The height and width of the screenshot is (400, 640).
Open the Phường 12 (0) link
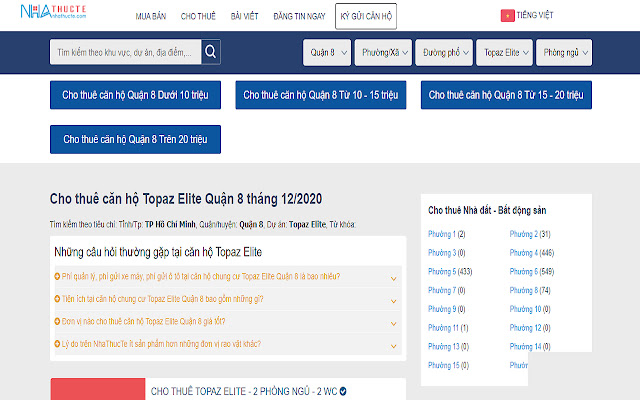(x=530, y=328)
